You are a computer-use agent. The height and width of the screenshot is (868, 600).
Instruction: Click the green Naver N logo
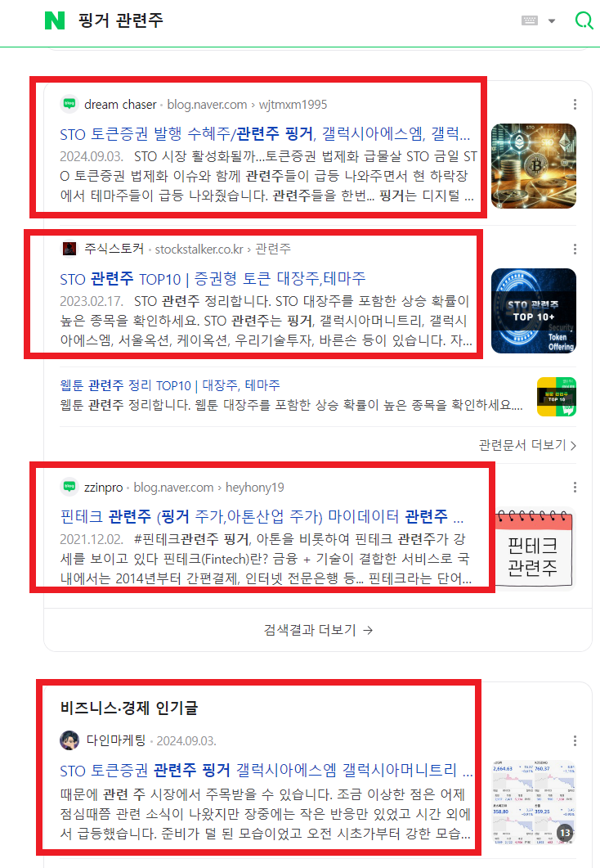coord(54,20)
